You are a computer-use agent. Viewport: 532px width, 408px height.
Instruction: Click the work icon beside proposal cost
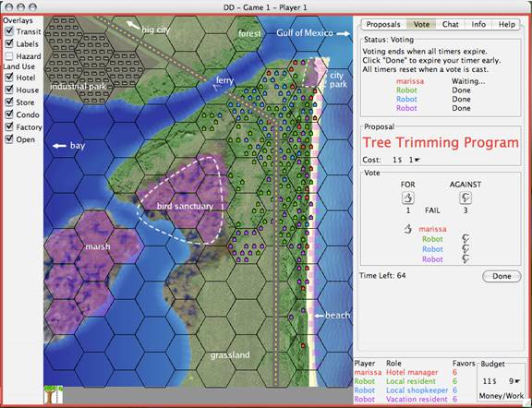point(417,160)
